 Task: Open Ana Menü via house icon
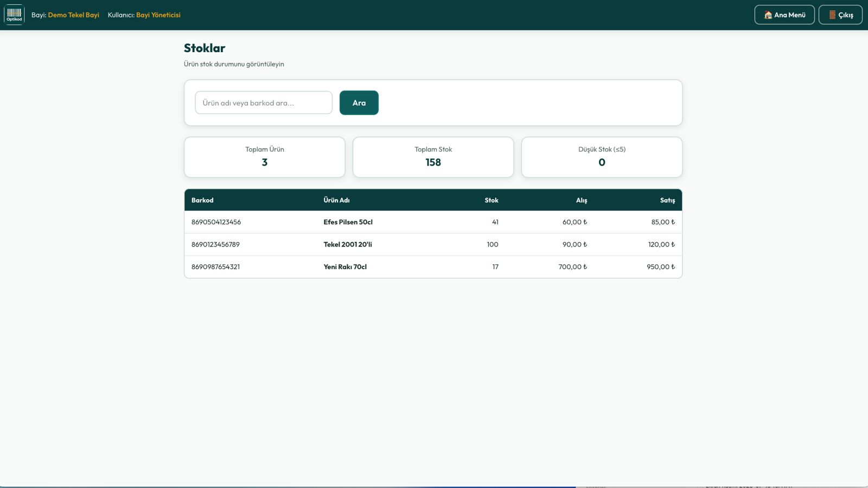768,15
